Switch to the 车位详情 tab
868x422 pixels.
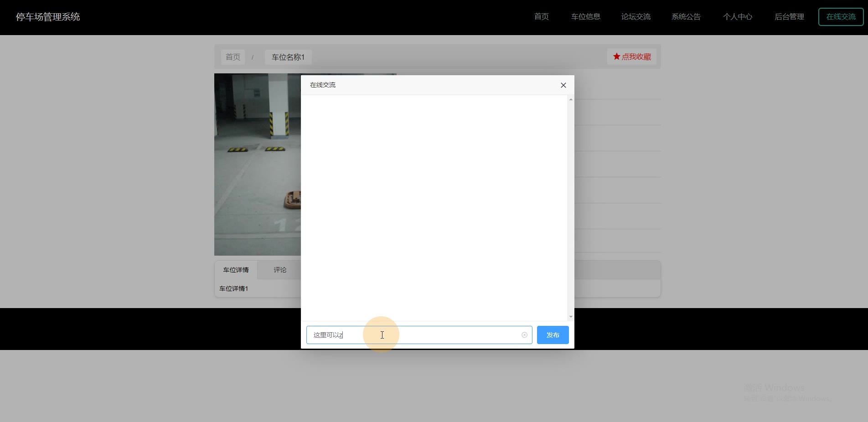pyautogui.click(x=236, y=270)
